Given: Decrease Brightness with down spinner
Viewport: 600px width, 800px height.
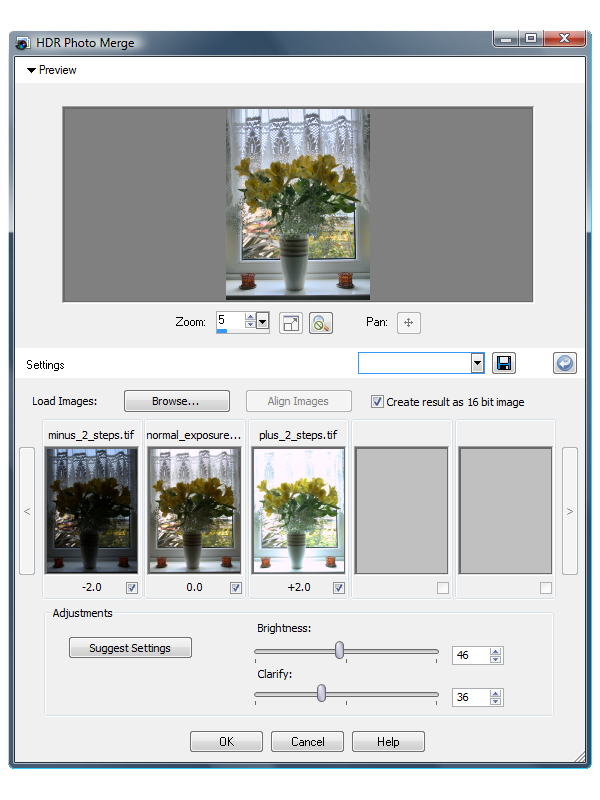Looking at the screenshot, I should coord(495,659).
